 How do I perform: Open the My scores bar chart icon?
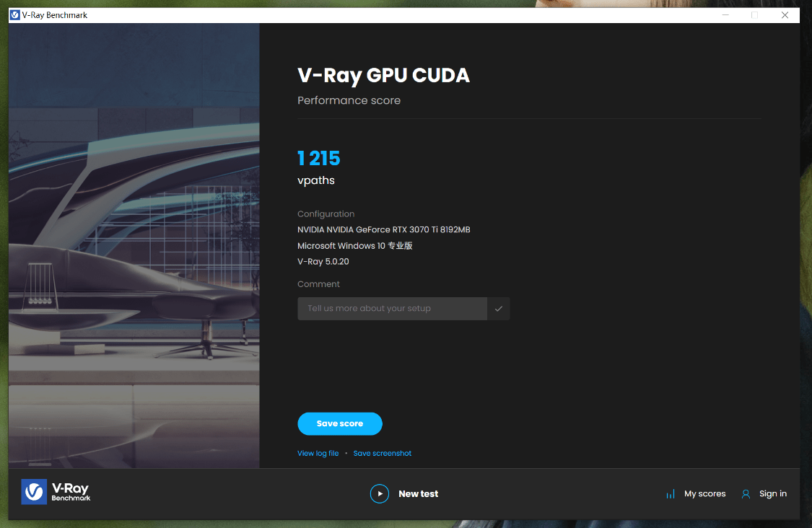point(671,494)
